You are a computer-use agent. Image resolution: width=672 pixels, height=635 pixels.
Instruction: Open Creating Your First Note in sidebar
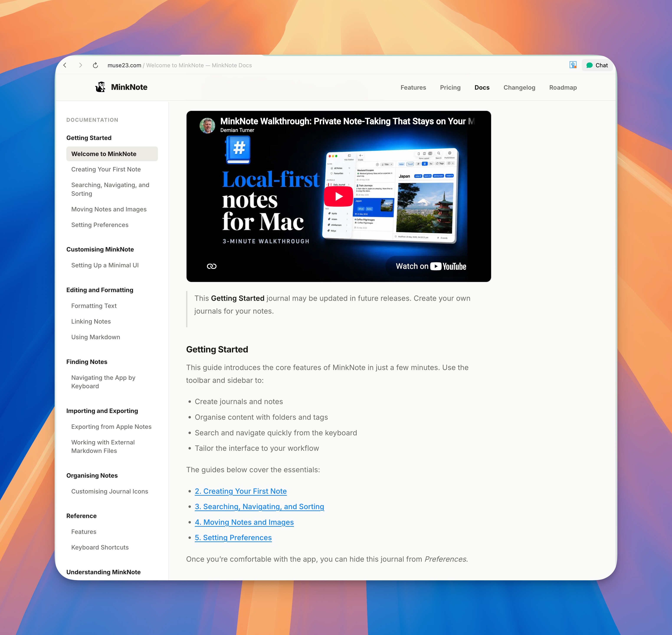(106, 169)
